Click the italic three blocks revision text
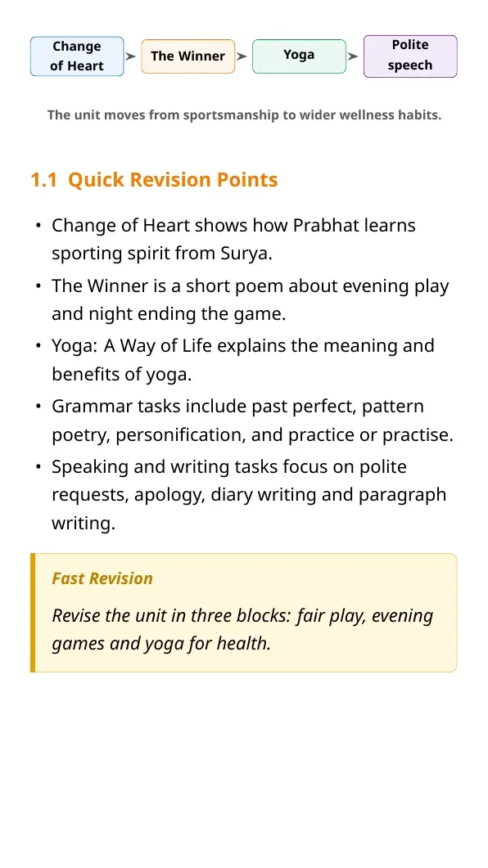 [242, 629]
